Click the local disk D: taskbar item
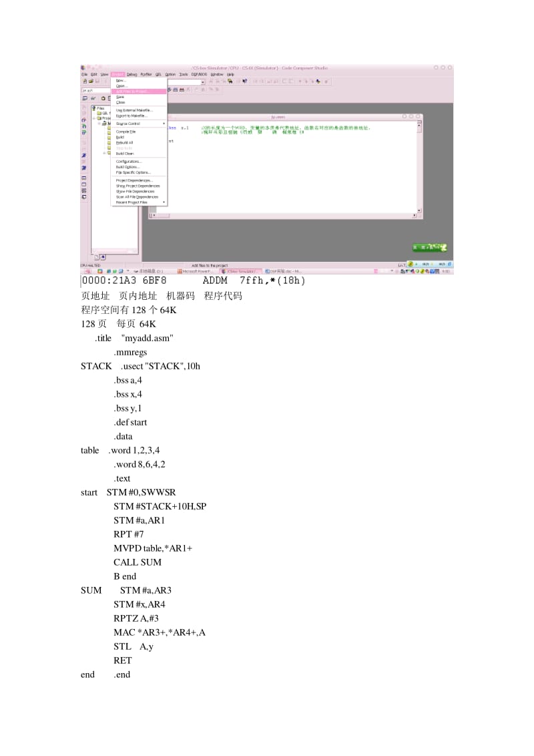This screenshot has width=534, height=756. point(149,271)
